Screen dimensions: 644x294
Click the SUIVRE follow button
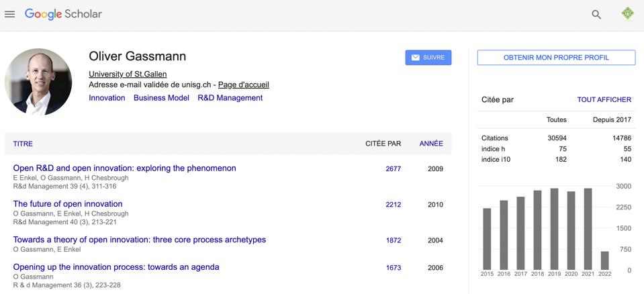pos(428,58)
